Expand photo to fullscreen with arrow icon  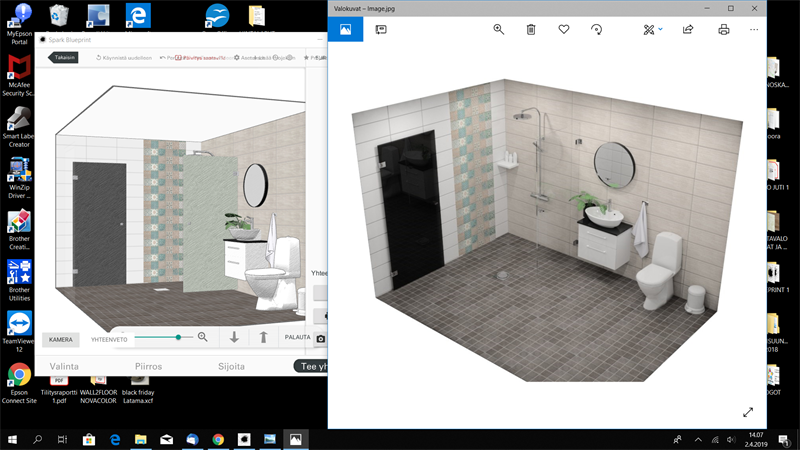point(748,412)
